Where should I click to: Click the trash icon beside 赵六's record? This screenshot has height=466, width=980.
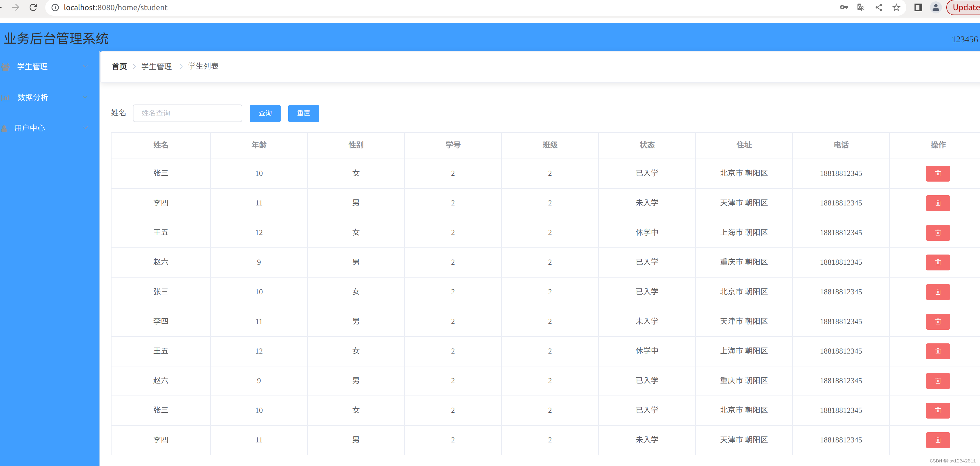[938, 262]
